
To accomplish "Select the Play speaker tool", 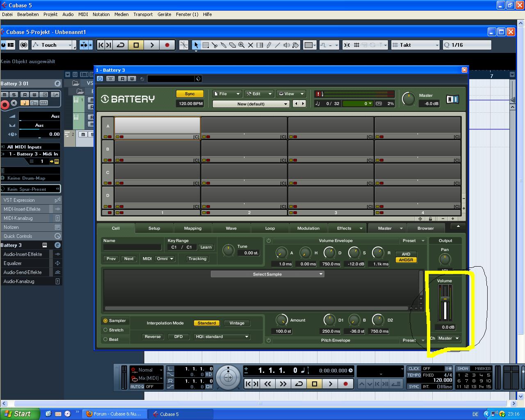I will point(287,45).
